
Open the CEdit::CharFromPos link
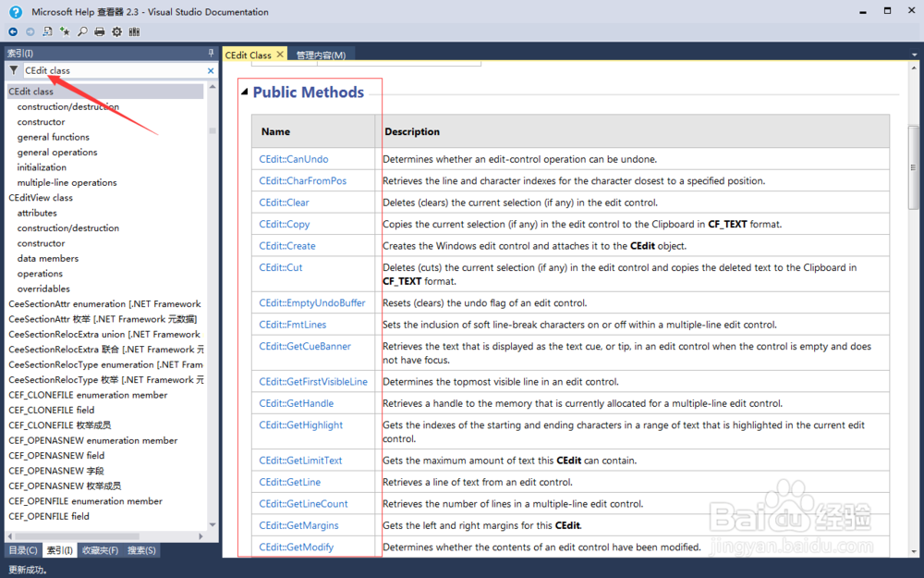[303, 181]
